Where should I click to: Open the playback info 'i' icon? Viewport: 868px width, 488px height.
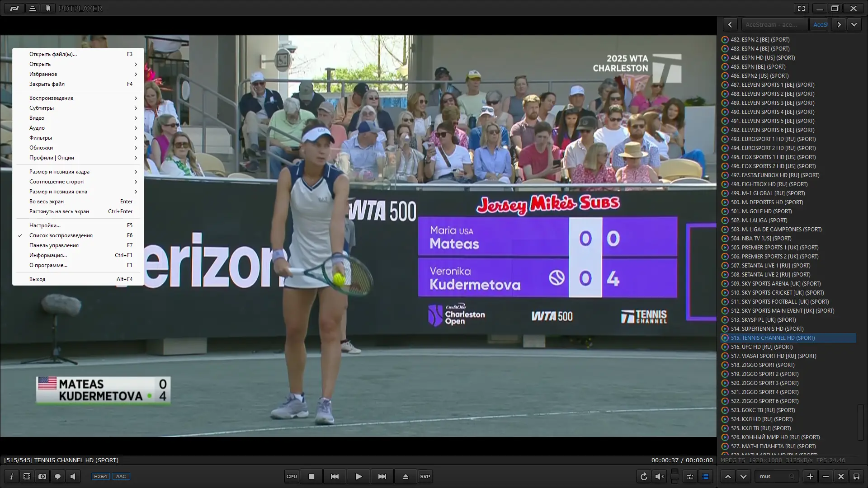pos(11,476)
